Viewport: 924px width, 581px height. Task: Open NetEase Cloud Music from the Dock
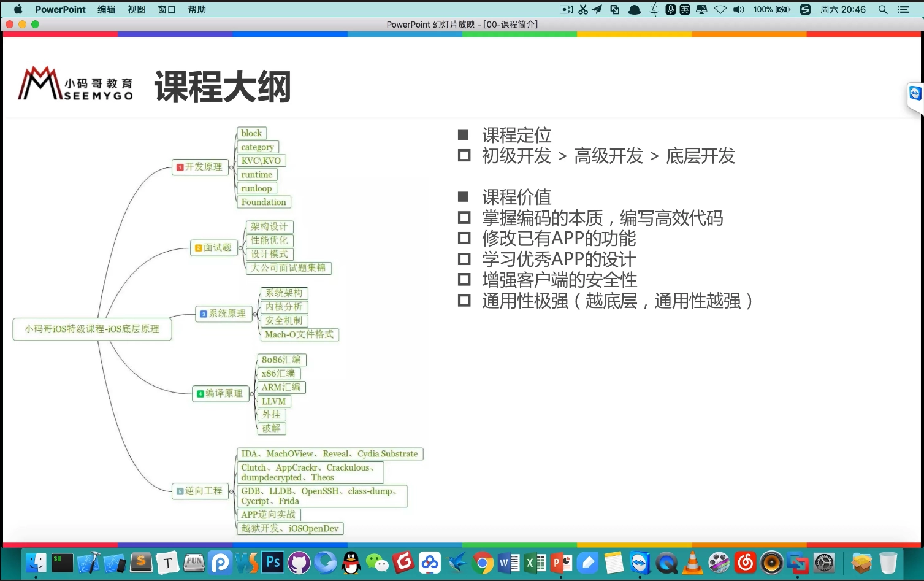click(x=745, y=562)
